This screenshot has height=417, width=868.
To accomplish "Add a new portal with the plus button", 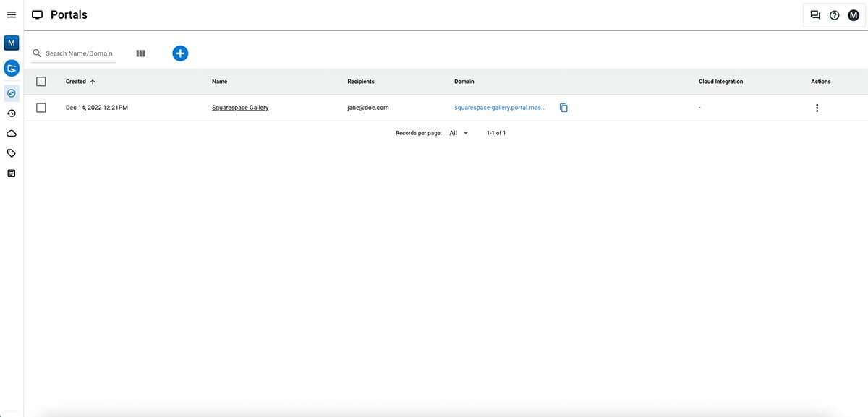I will coord(180,53).
